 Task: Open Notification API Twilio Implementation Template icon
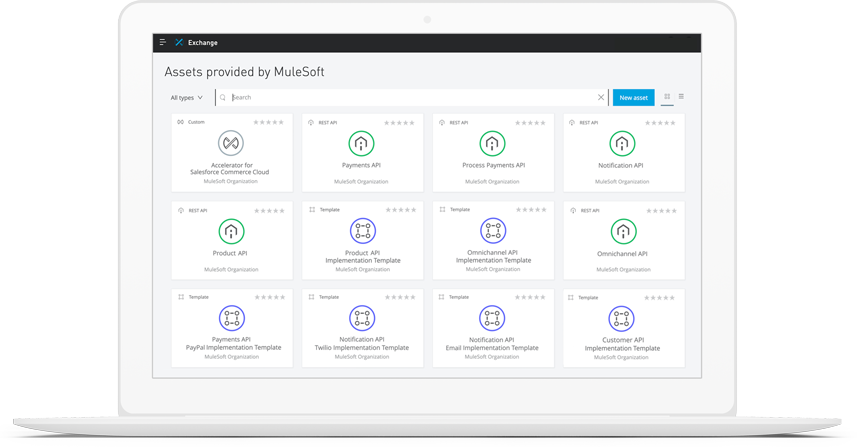(362, 318)
